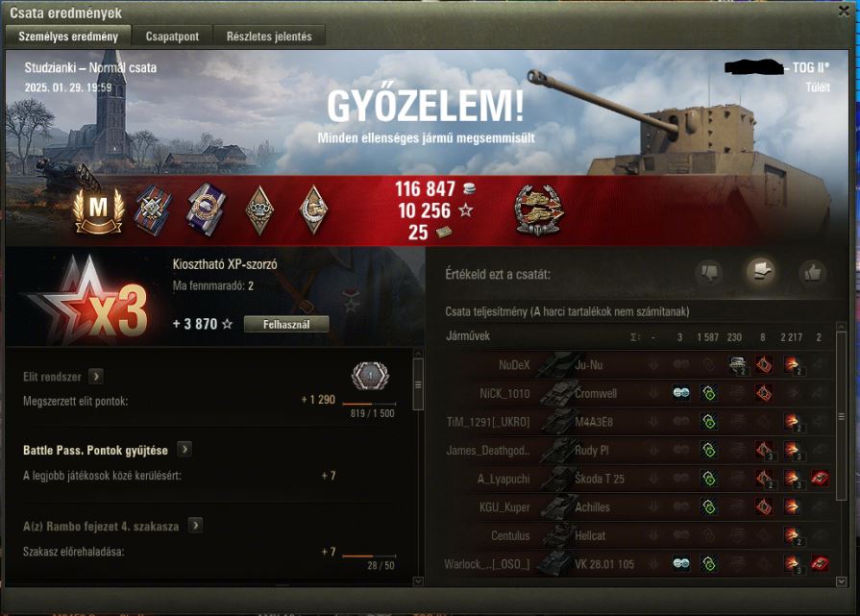Viewport: 860px width, 616px height.
Task: Click the thumbs-up battle rating icon
Action: pos(812,272)
